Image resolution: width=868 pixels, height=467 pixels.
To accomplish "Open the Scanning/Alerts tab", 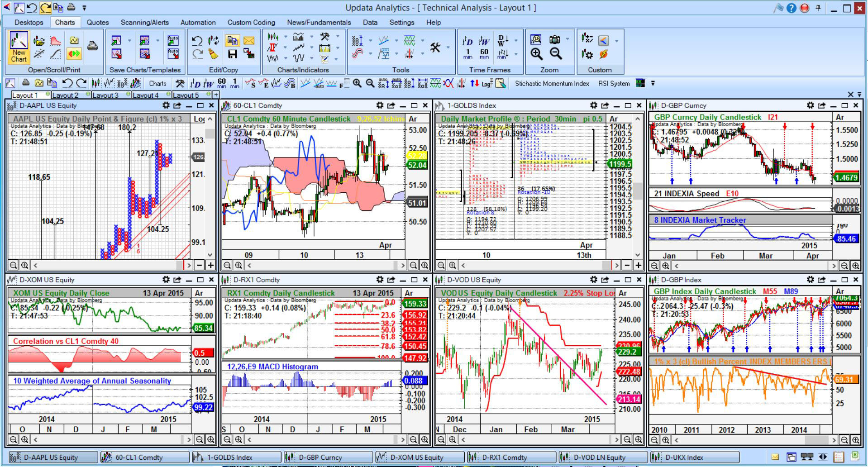I will coord(145,22).
